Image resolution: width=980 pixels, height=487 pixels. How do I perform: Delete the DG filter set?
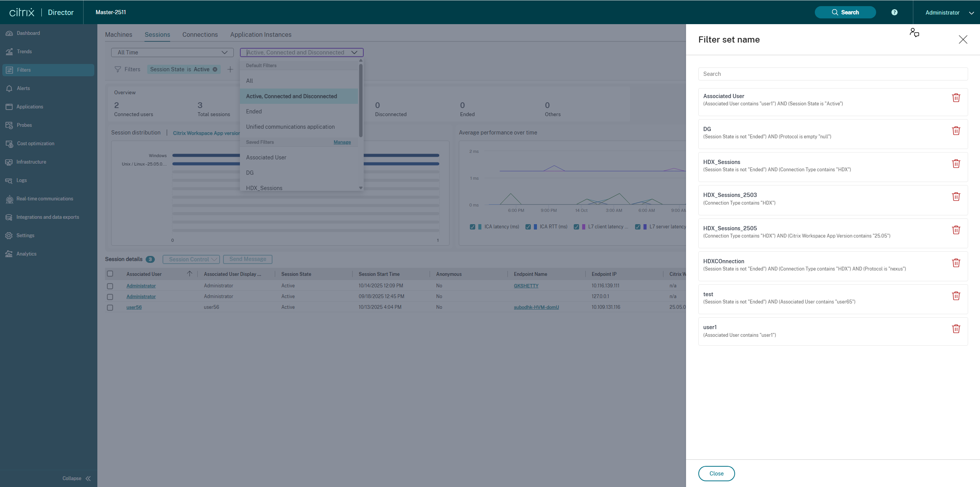coord(956,131)
